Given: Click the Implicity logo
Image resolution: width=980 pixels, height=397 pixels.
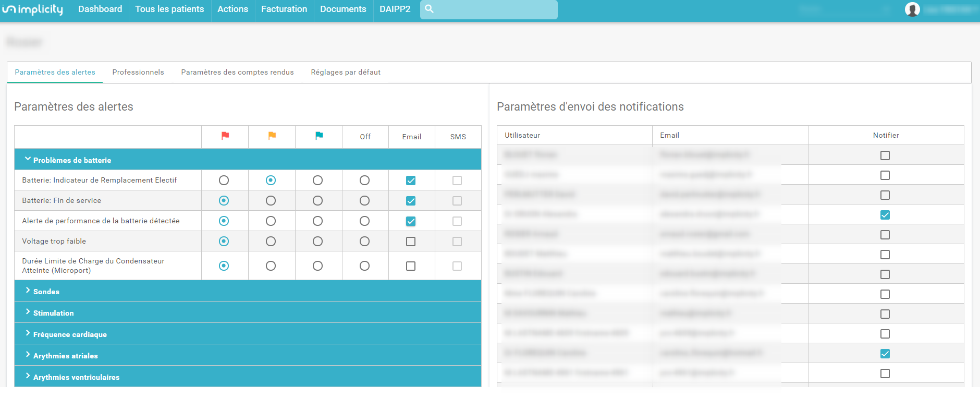Looking at the screenshot, I should (x=32, y=9).
